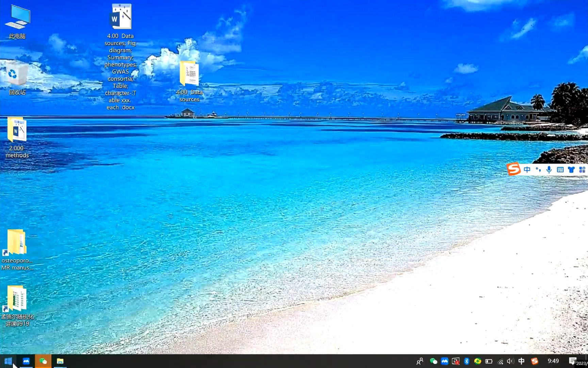588x368 pixels.
Task: Click the filename text '4.00 Data sources; Fig; diagram...'
Action: click(x=120, y=72)
